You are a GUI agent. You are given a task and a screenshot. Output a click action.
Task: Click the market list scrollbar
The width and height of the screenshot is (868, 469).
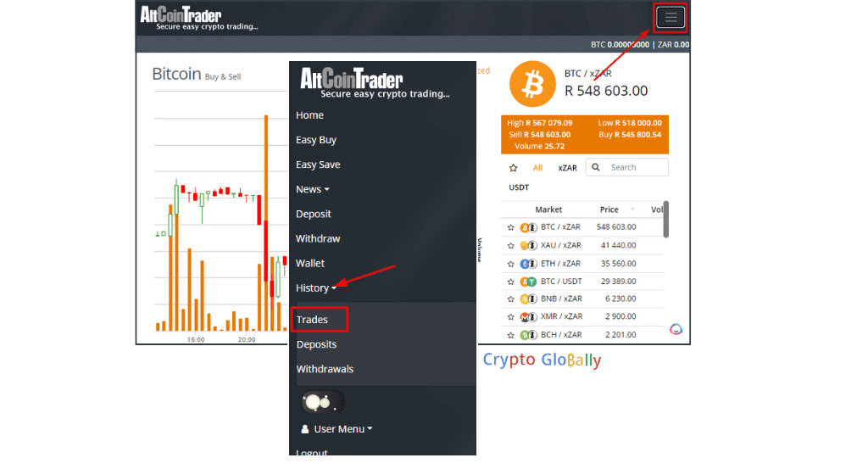(666, 220)
